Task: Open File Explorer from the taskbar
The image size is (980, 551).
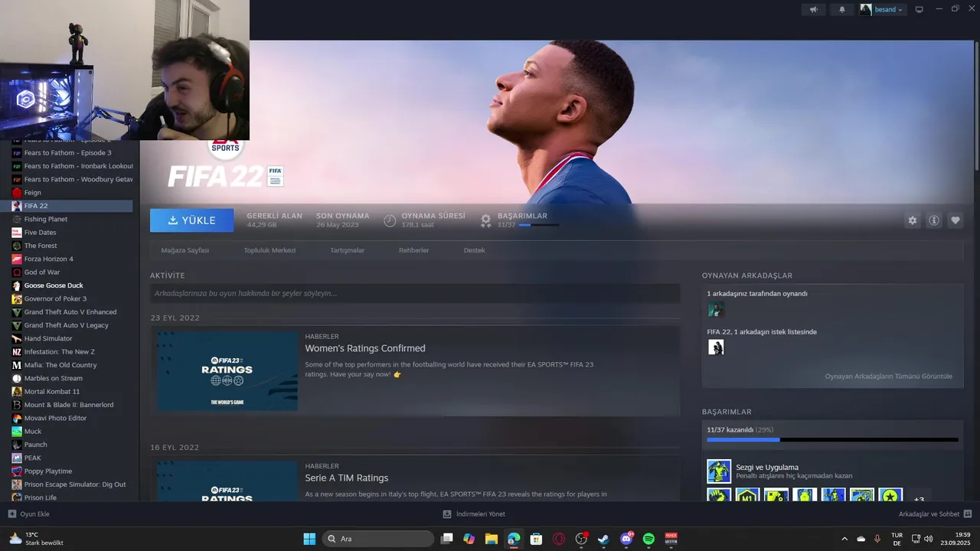Action: 491,539
